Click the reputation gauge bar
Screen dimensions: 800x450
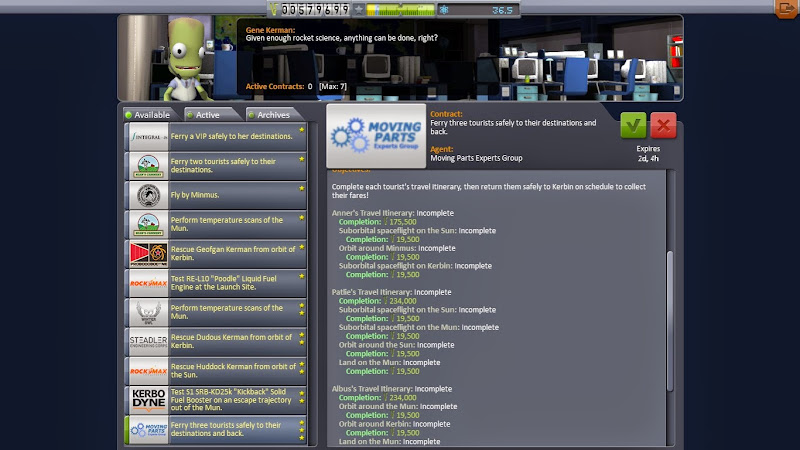(401, 10)
